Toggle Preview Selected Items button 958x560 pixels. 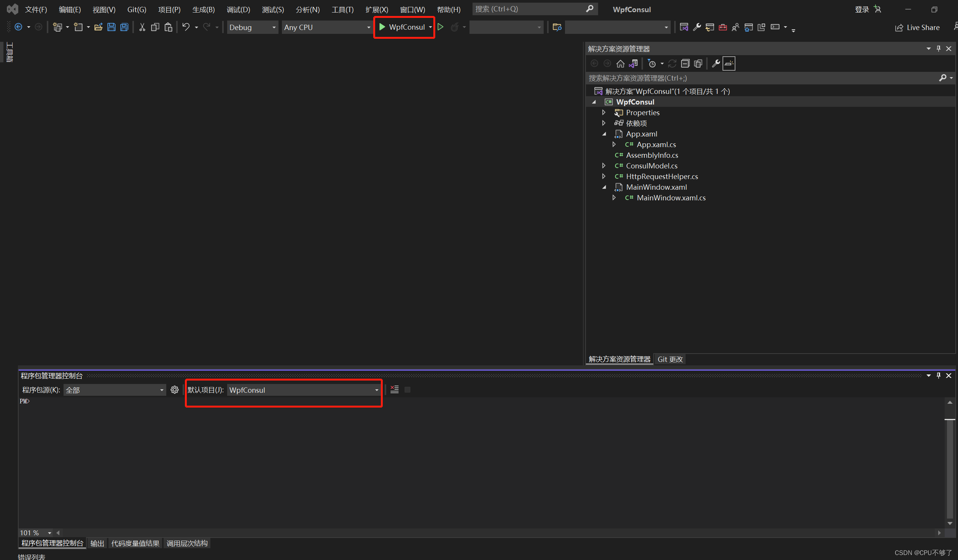point(729,63)
